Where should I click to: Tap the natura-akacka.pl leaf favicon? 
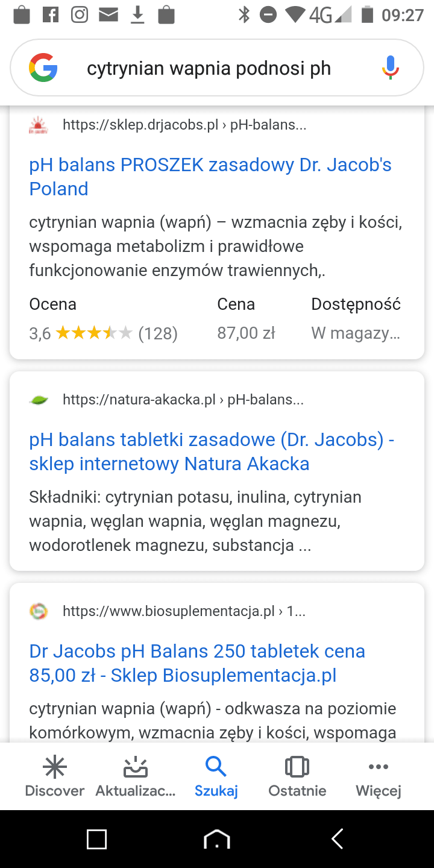[39, 400]
